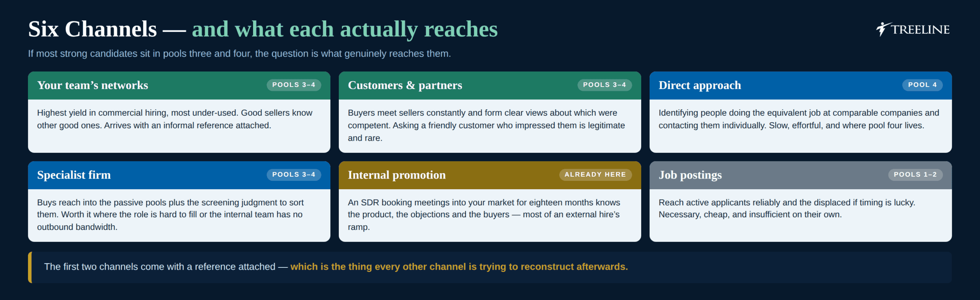Click the POOLS 3–4 badge on Customers & partners
The image size is (980, 300).
pyautogui.click(x=604, y=85)
